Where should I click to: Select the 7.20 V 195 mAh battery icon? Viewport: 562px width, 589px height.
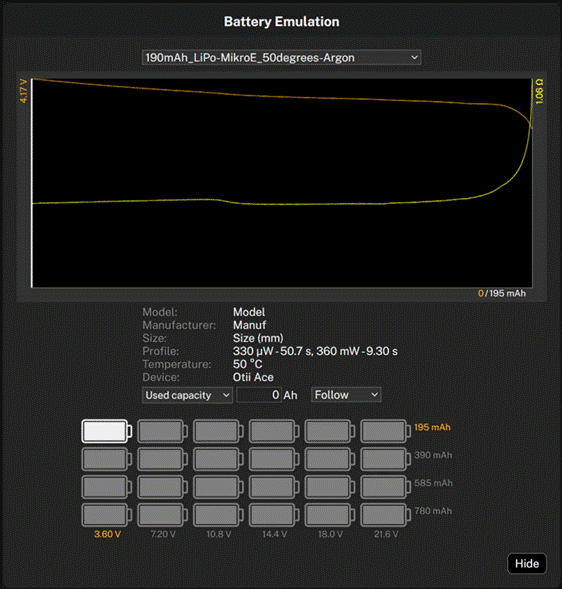(x=162, y=431)
